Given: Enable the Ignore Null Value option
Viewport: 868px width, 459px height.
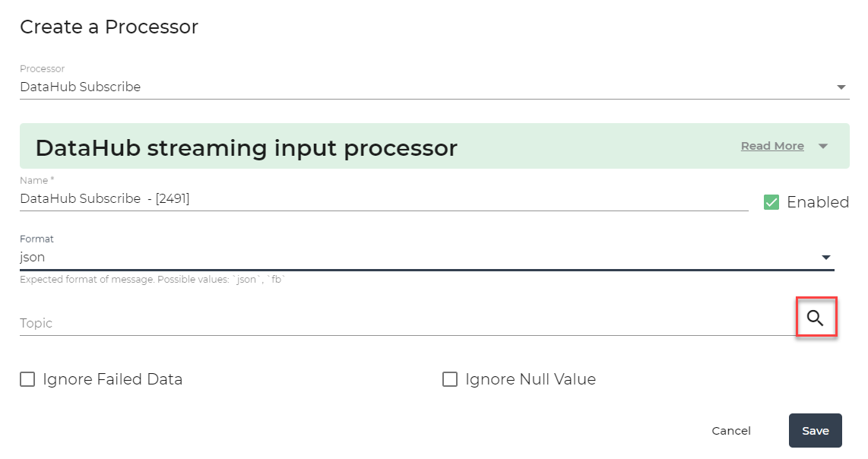Looking at the screenshot, I should (449, 378).
